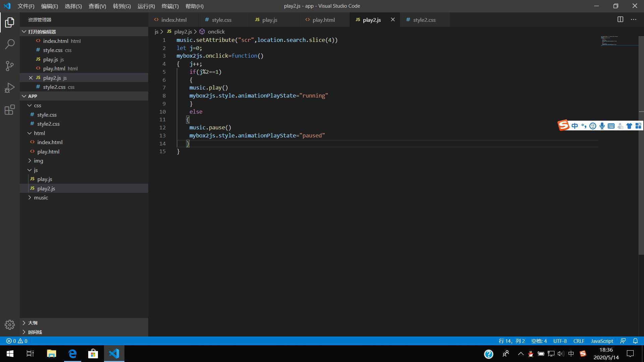Expand the img folder

tap(38, 161)
